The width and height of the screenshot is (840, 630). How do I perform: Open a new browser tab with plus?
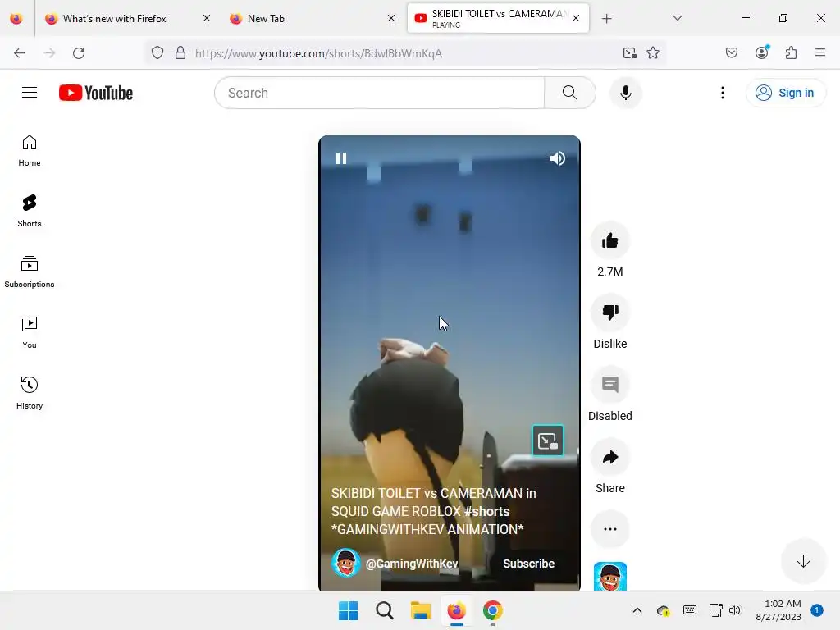click(x=606, y=19)
